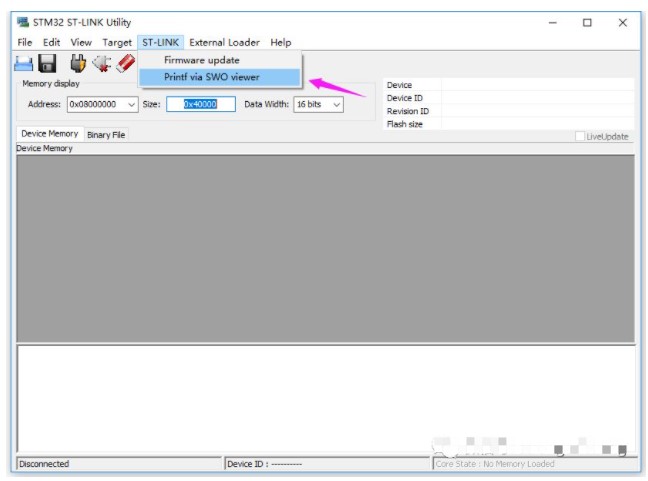Click the Address 0x08000000 text field

96,104
